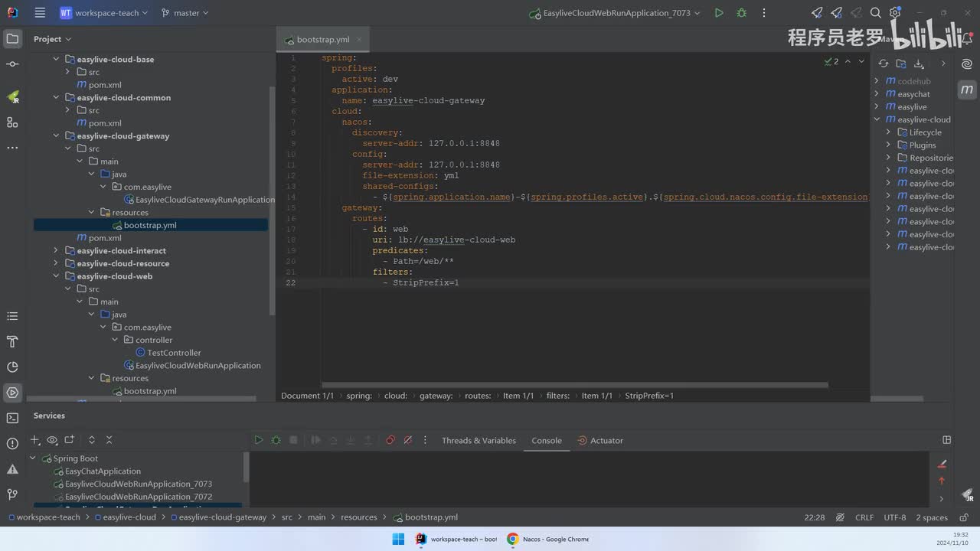Open Search Everywhere magnifier icon
This screenshot has height=551, width=980.
click(x=875, y=13)
